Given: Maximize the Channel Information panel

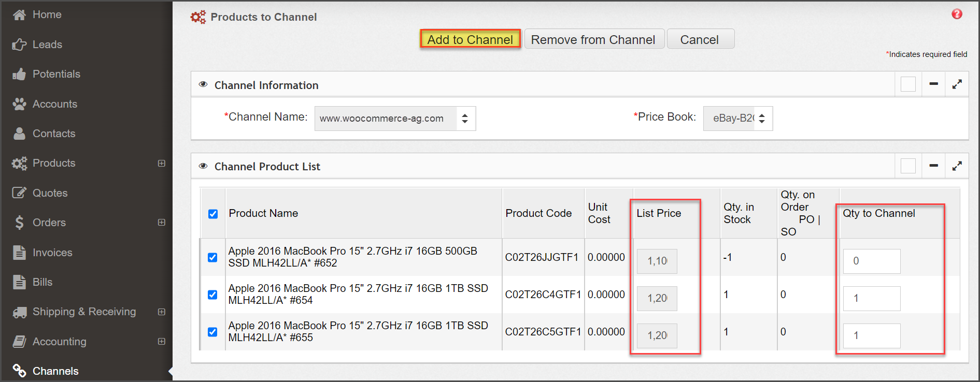Looking at the screenshot, I should click(x=957, y=84).
